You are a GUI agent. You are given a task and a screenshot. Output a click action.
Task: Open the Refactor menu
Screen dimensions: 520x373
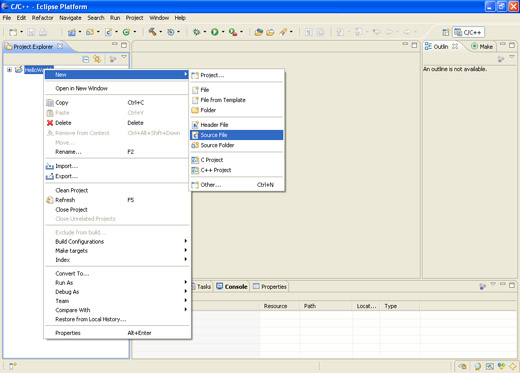42,18
